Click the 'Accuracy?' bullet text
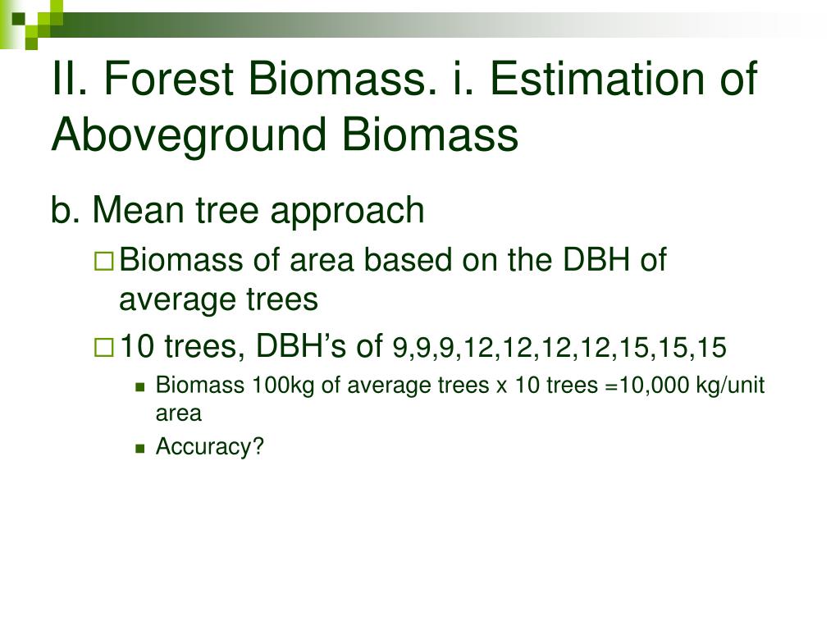Viewport: 840px width, 630px height. (x=209, y=446)
